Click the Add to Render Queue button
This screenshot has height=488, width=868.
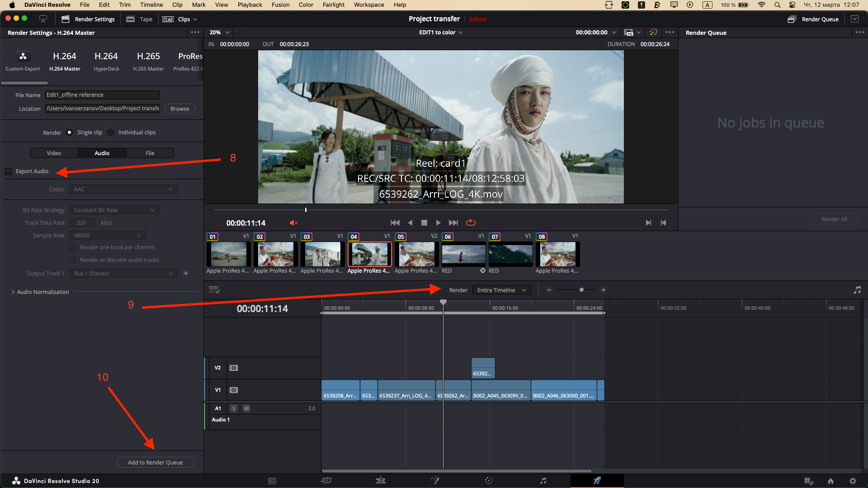(155, 462)
